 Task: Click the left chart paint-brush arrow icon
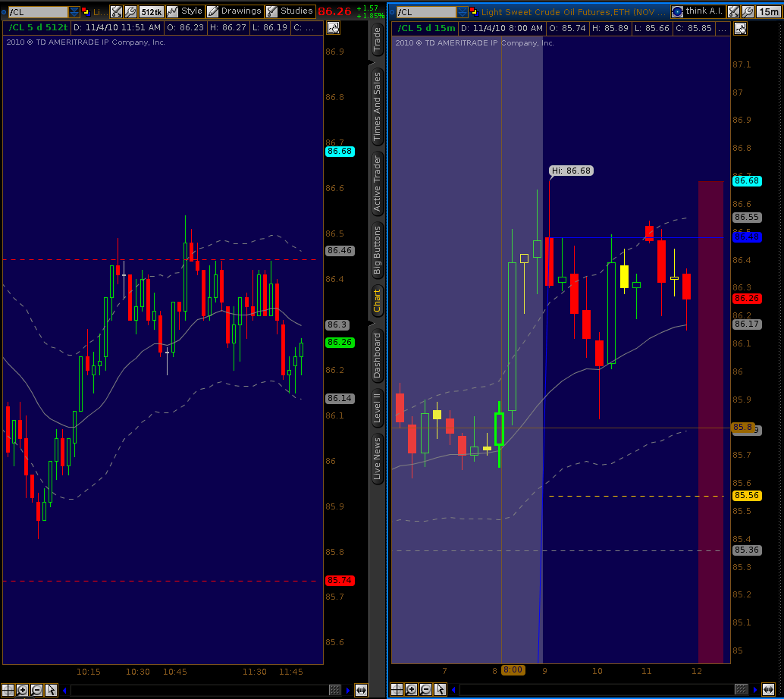click(116, 11)
